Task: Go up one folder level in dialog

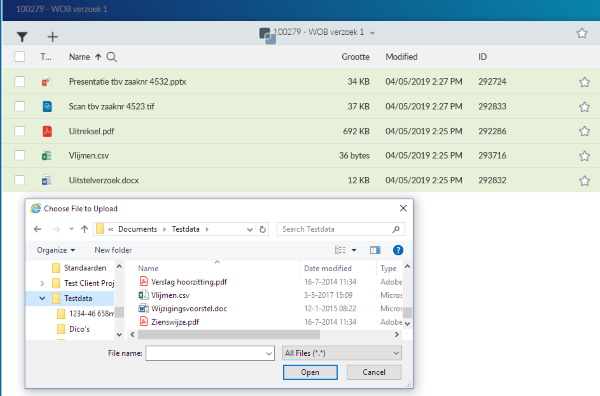Action: pyautogui.click(x=85, y=229)
